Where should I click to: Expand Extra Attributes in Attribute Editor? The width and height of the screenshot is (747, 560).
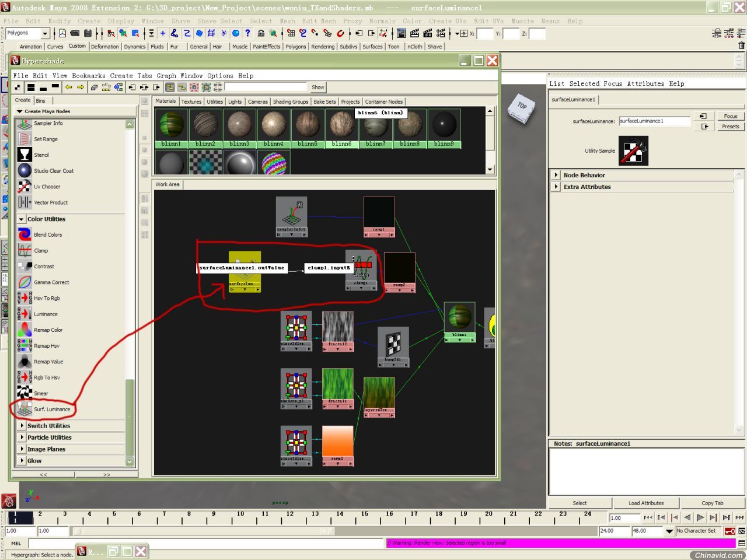(x=556, y=187)
